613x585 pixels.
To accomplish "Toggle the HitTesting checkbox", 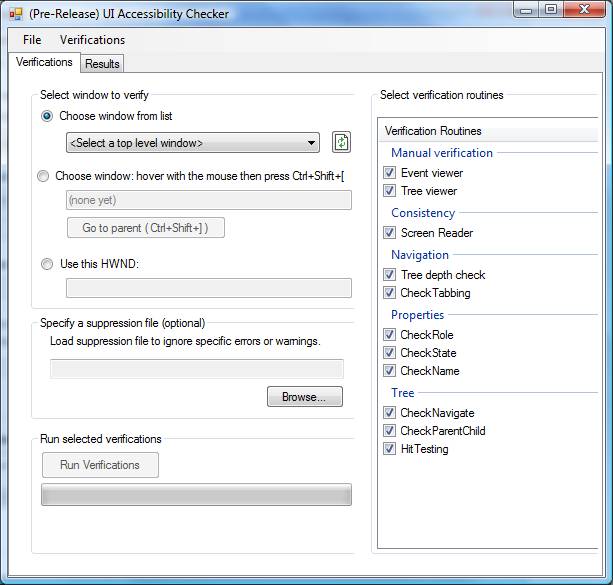I will point(390,449).
